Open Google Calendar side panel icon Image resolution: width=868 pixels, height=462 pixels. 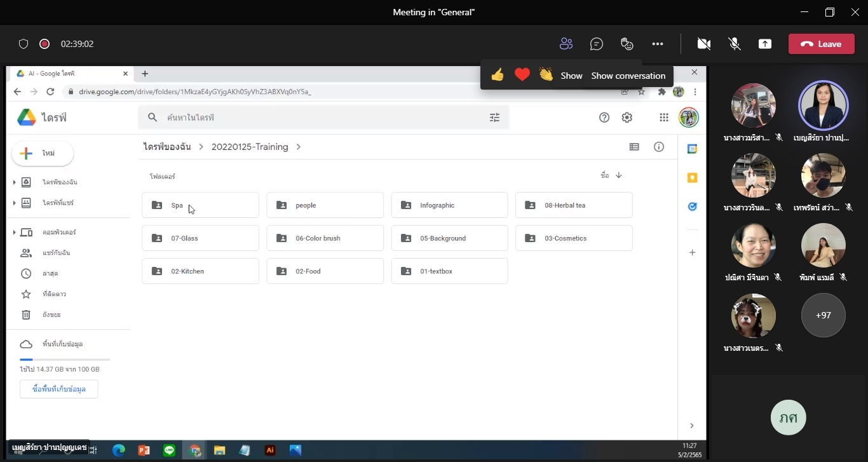pos(693,149)
